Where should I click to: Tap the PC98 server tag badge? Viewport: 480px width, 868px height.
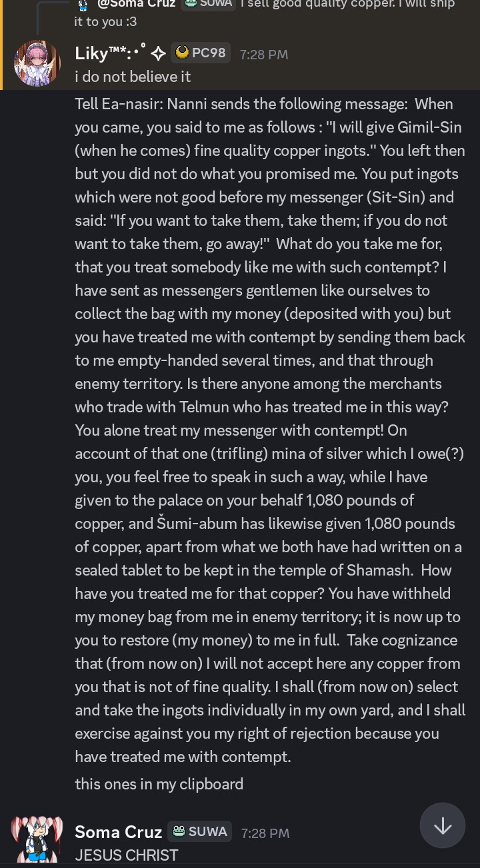tap(201, 53)
